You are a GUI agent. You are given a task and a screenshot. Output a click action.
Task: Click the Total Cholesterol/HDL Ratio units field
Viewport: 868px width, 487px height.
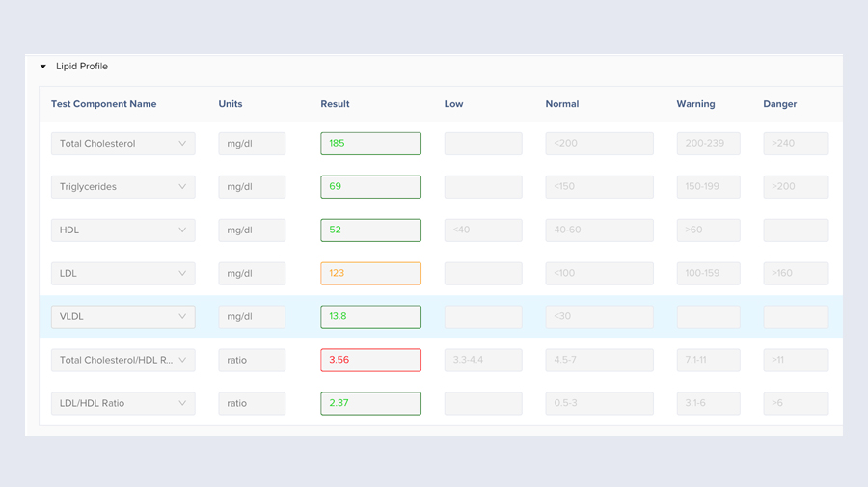point(252,360)
